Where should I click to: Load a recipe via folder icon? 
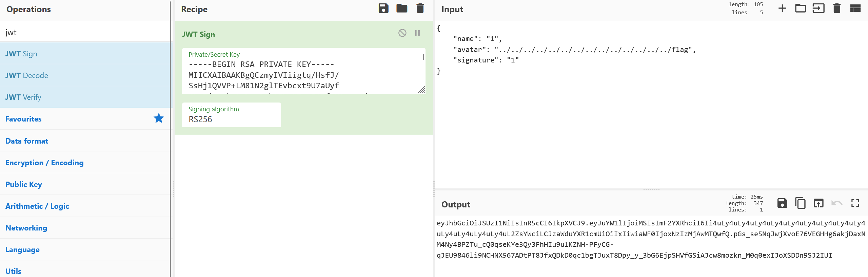coord(402,8)
